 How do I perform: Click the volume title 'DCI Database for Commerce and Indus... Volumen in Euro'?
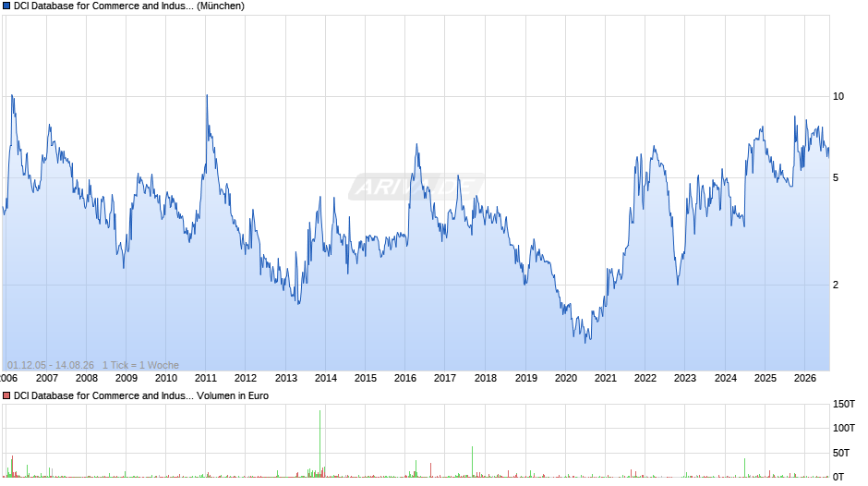(x=141, y=395)
